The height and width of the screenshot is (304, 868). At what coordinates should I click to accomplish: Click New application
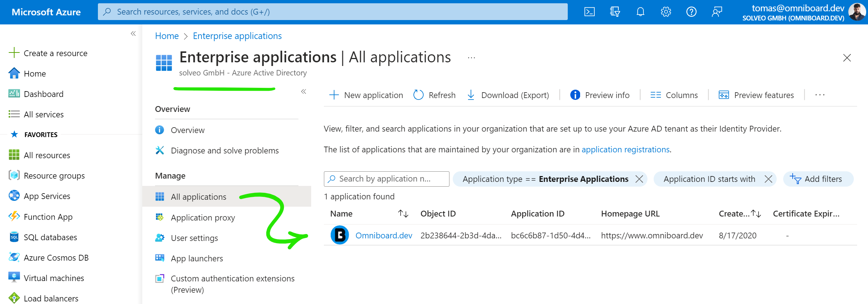pyautogui.click(x=366, y=95)
